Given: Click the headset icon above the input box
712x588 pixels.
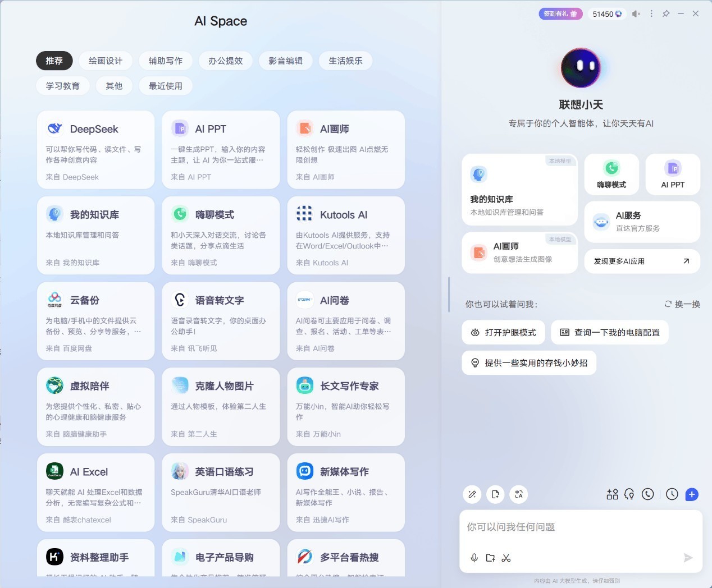Looking at the screenshot, I should coord(629,494).
